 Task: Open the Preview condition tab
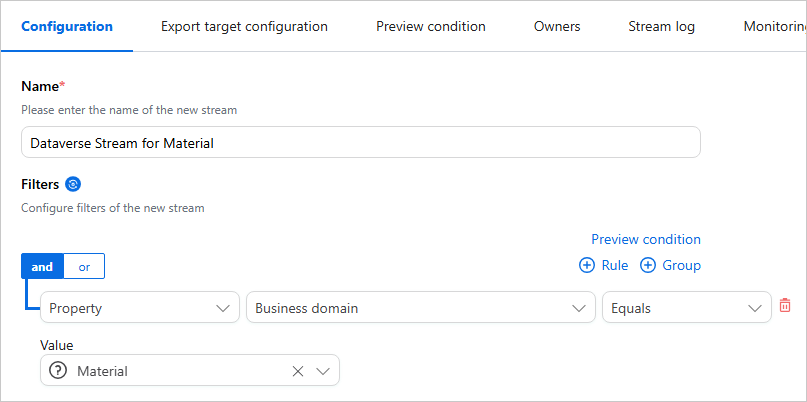click(431, 26)
